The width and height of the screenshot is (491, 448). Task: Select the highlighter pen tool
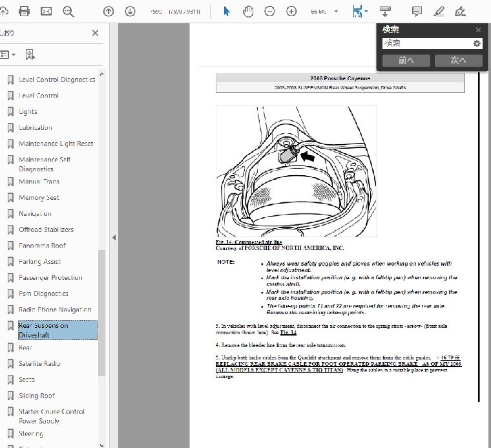pyautogui.click(x=439, y=11)
